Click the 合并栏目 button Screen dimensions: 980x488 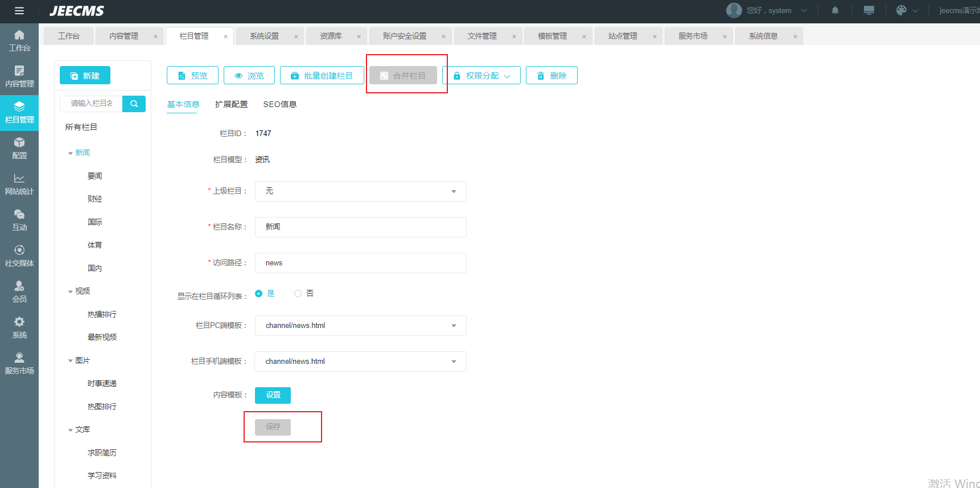pos(403,76)
